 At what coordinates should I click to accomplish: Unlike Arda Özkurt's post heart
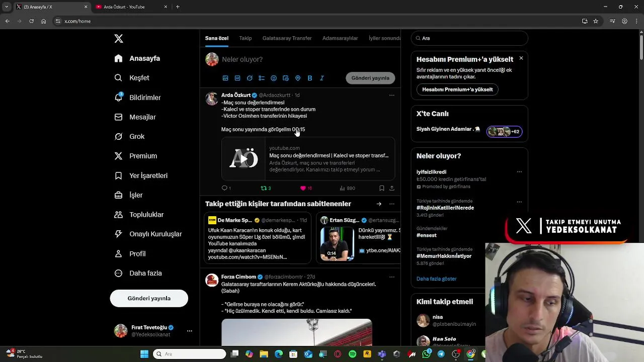(306, 188)
